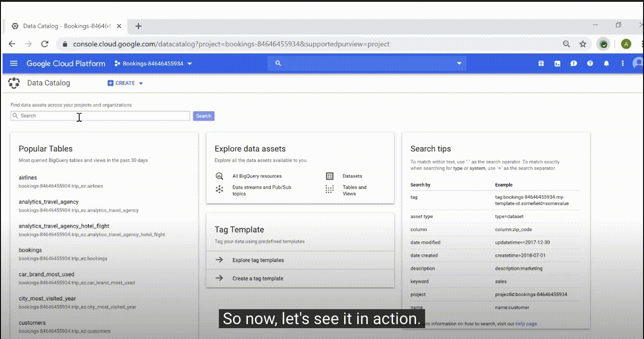The width and height of the screenshot is (644, 339).
Task: Open the customers table link
Action: 32,323
